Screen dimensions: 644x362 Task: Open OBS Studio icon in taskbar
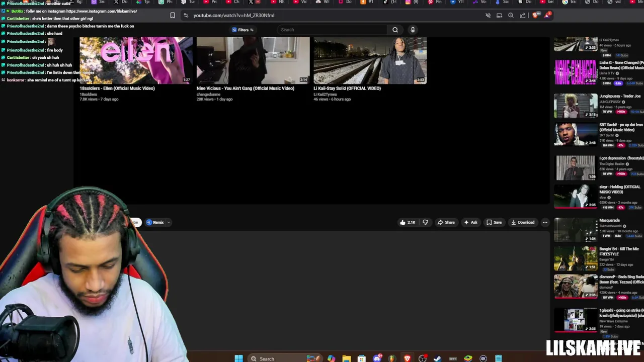tap(422, 358)
